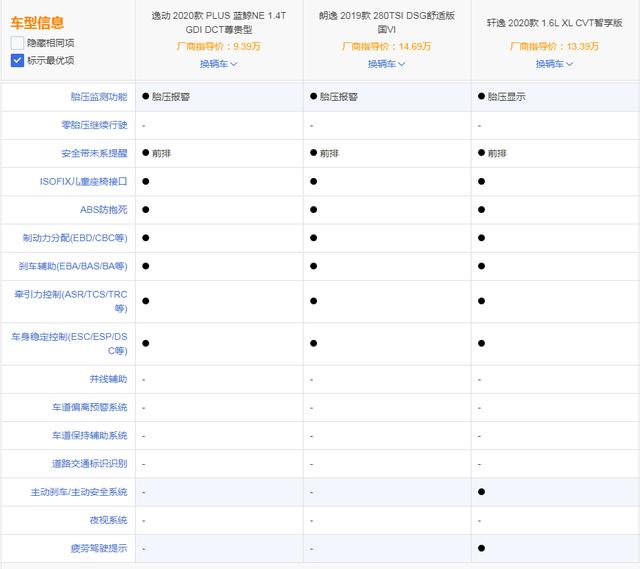Click the 车型信息 heading

point(37,22)
